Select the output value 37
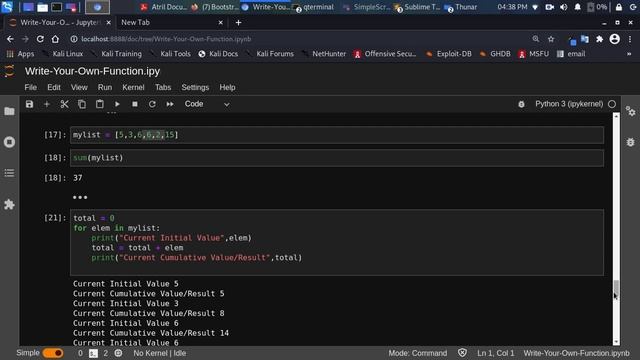This screenshot has width=640, height=360. tap(78, 178)
